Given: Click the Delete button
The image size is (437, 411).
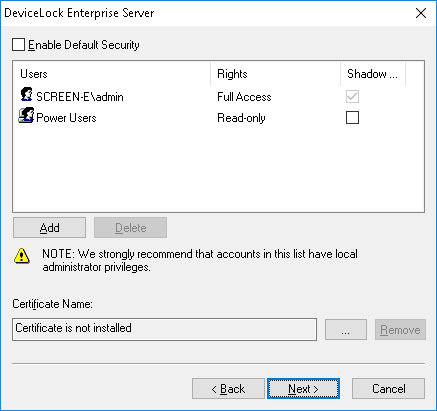Looking at the screenshot, I should click(130, 228).
